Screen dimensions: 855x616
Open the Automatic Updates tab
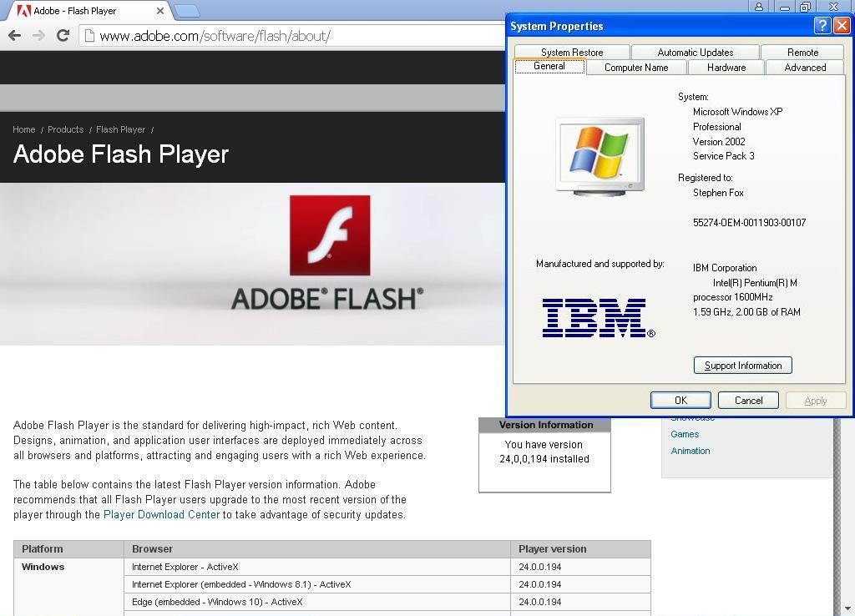coord(696,53)
